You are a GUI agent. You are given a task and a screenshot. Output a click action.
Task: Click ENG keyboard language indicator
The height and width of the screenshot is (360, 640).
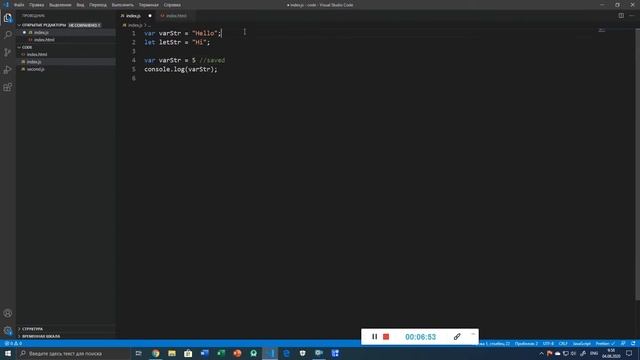[594, 353]
